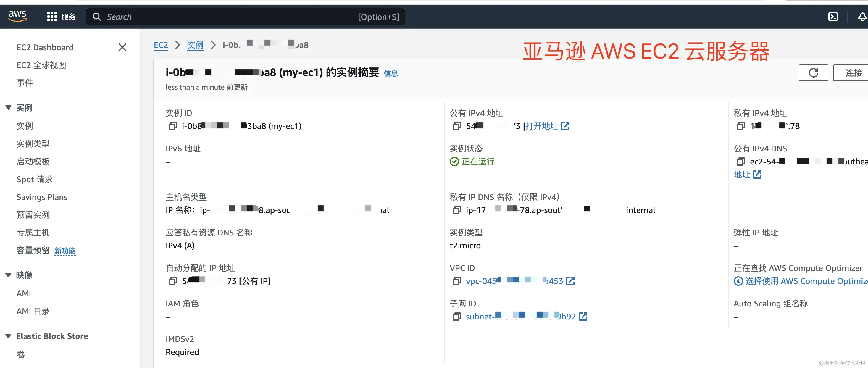868x368 pixels.
Task: Click external-link icon beside VPC ID
Action: coord(570,281)
